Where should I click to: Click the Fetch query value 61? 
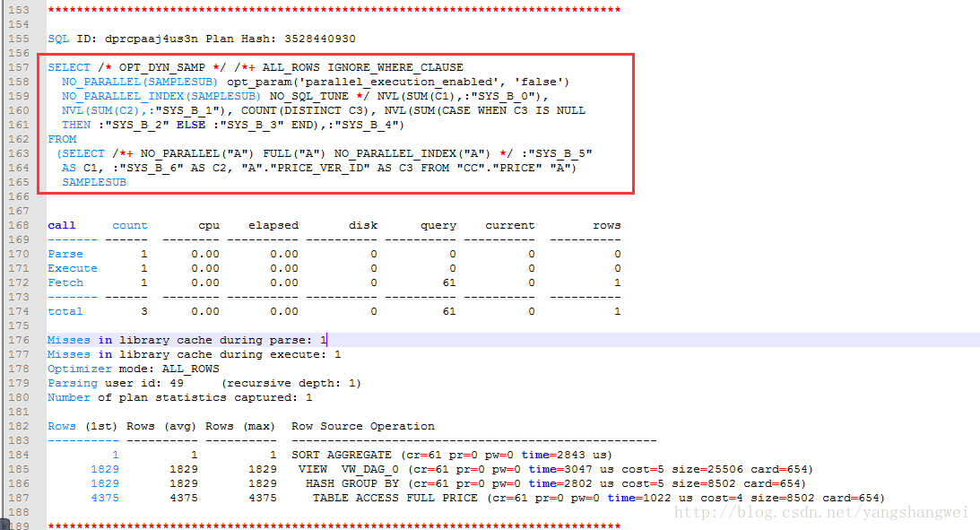click(448, 283)
